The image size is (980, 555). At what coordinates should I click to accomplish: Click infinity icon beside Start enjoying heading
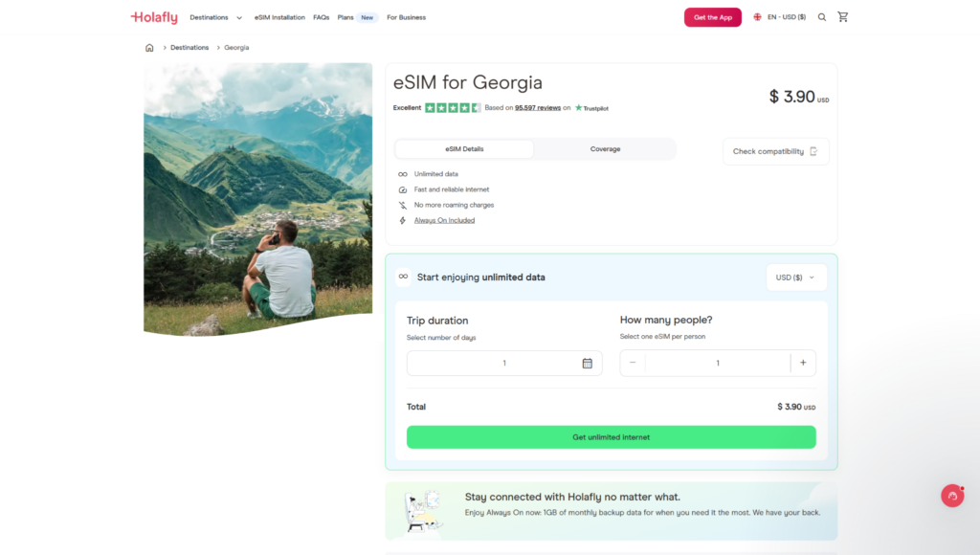403,277
